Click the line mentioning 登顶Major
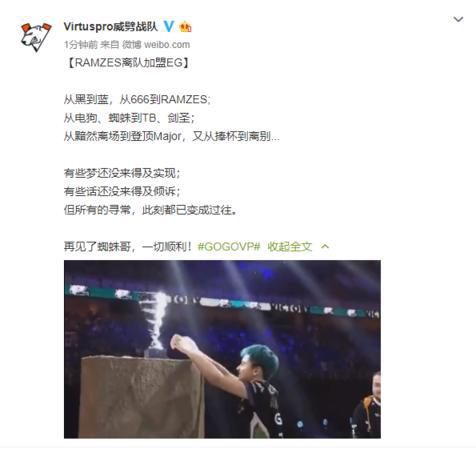476x453 pixels. click(172, 136)
